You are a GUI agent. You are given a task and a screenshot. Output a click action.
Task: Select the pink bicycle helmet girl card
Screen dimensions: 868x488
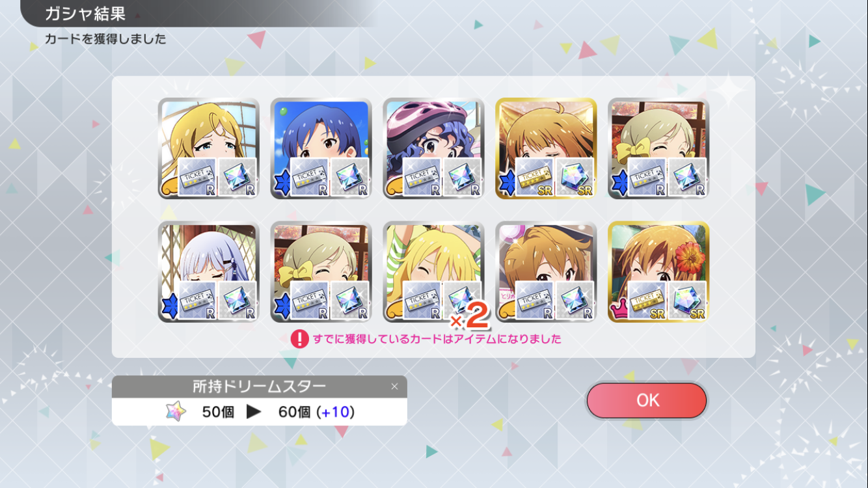434,148
